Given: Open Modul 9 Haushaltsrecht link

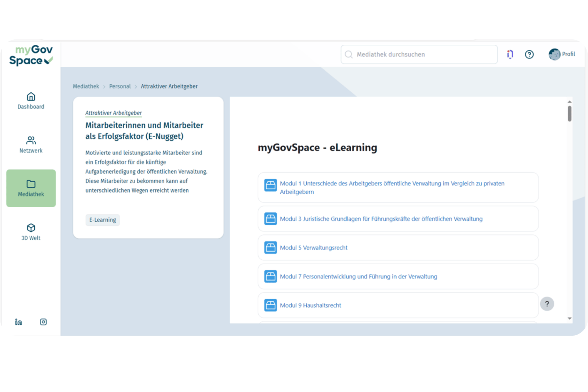Looking at the screenshot, I should tap(310, 305).
